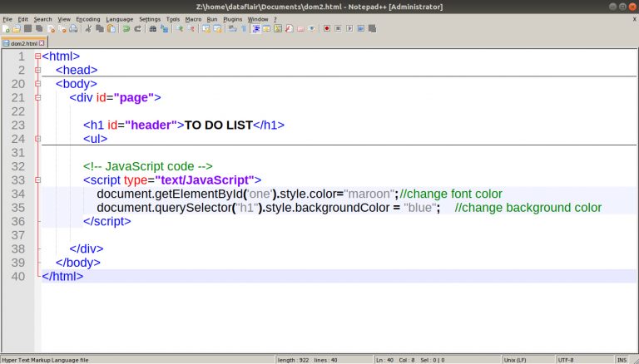
Task: Click the Zoom Out toolbar icon
Action: 191,28
